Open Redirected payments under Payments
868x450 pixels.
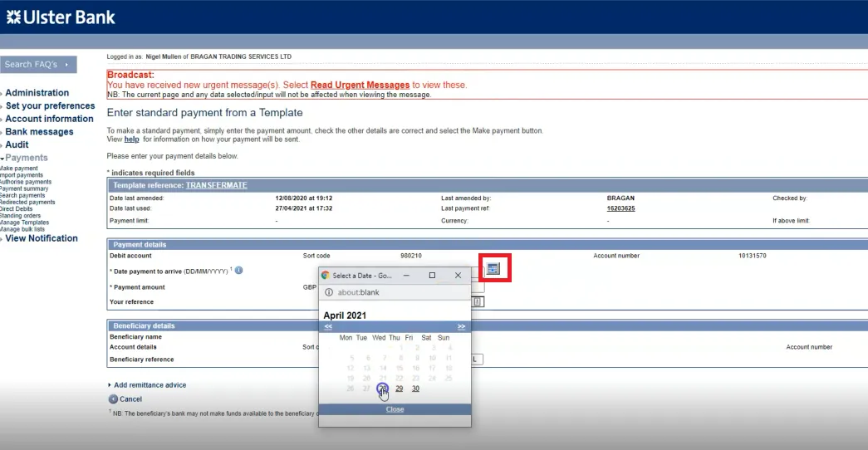click(27, 202)
